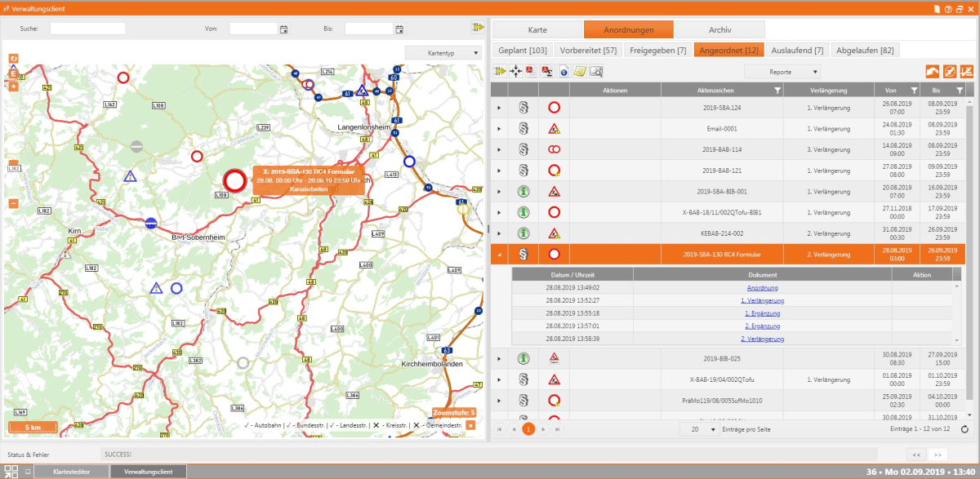Image resolution: width=980 pixels, height=479 pixels.
Task: Click the refresh icon beside entries count
Action: [964, 428]
